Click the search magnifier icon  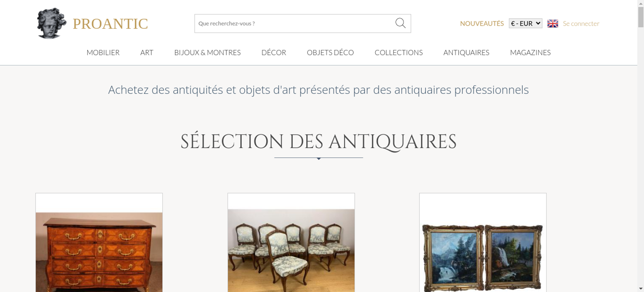tap(400, 23)
